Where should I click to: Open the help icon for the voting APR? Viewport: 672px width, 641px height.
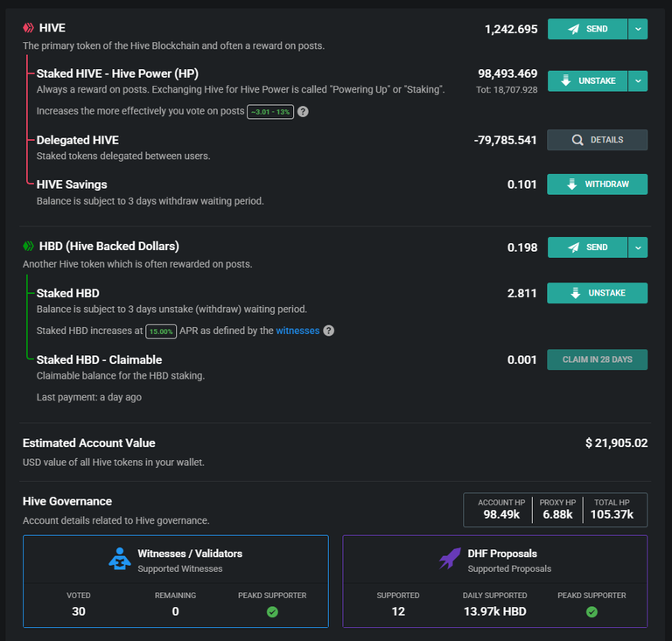[x=303, y=112]
